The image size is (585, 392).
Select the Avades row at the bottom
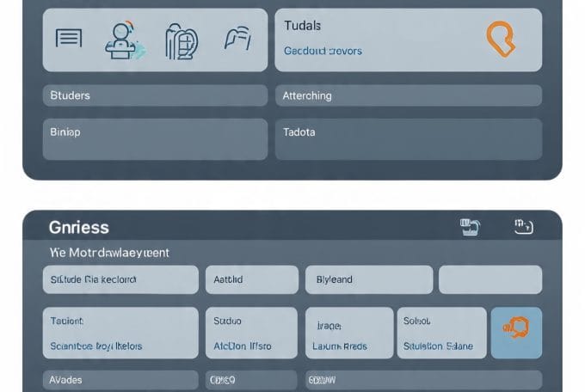pyautogui.click(x=120, y=379)
